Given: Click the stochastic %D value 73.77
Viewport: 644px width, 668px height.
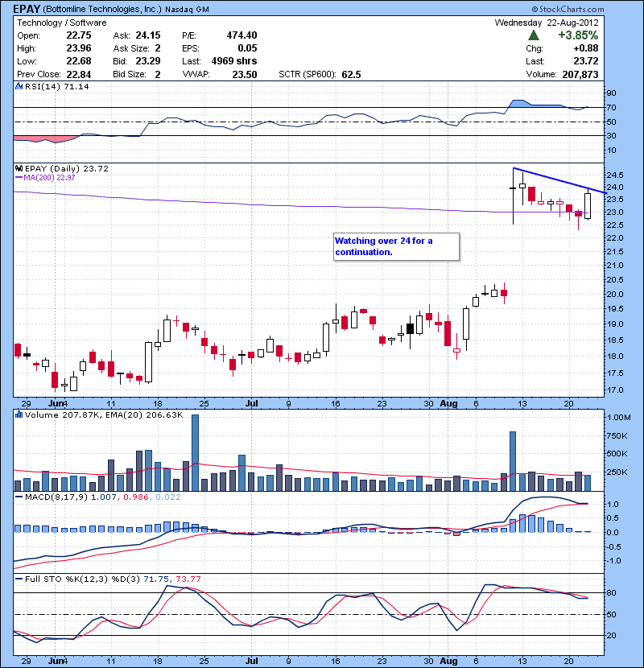Looking at the screenshot, I should [188, 579].
